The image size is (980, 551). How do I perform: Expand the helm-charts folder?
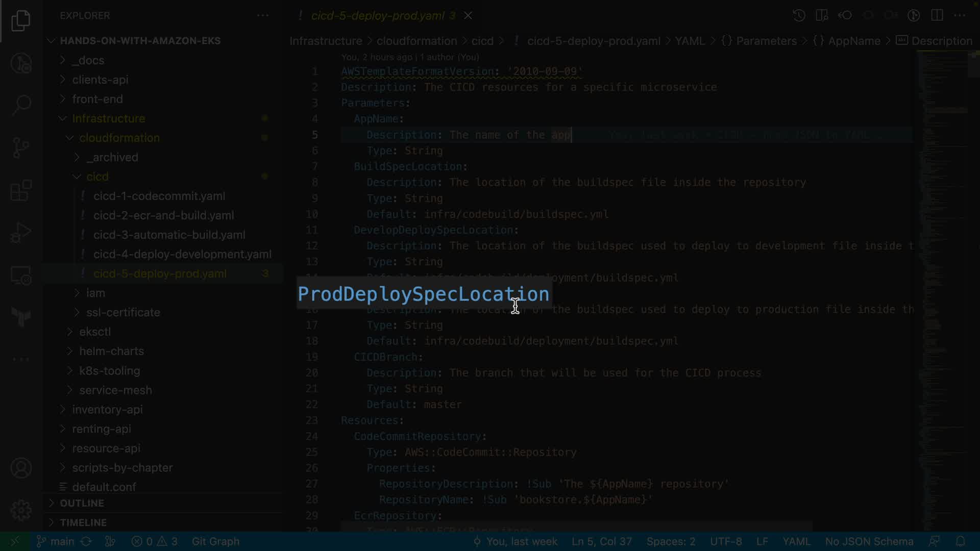point(111,351)
